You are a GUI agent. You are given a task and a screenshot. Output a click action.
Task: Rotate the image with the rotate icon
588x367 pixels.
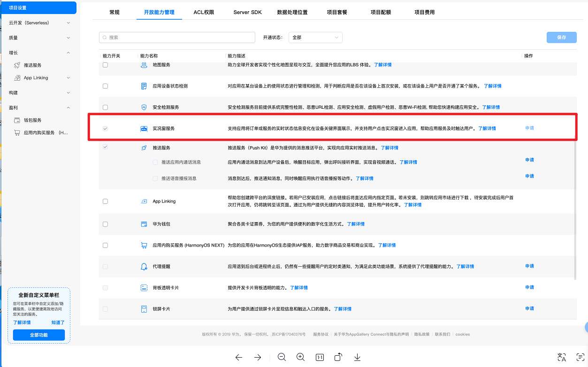338,357
